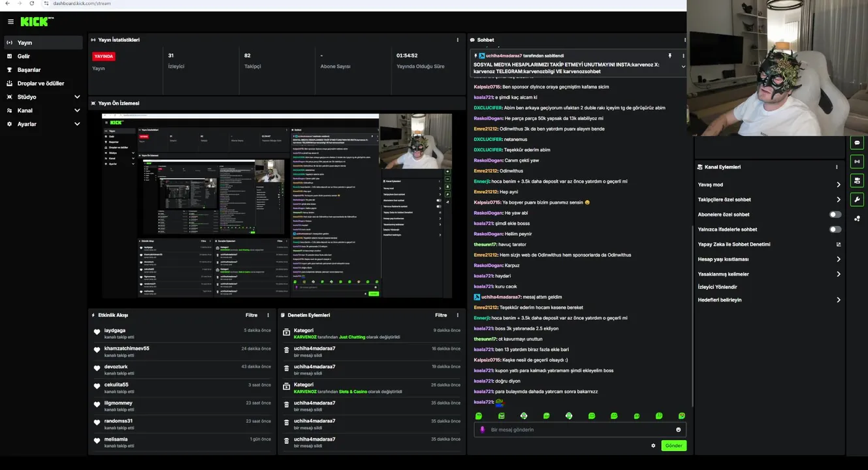Select Yayın in the sidebar

click(43, 42)
